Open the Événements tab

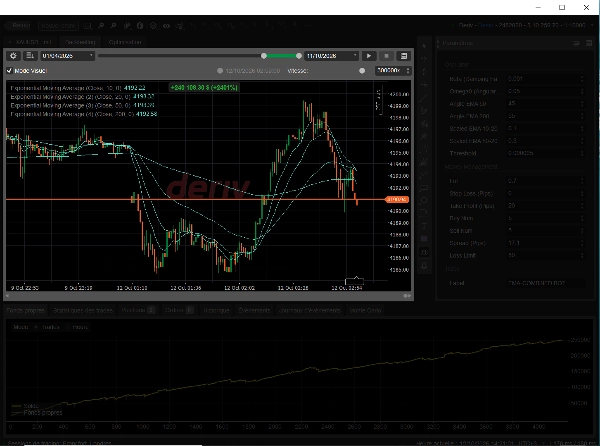(x=254, y=310)
